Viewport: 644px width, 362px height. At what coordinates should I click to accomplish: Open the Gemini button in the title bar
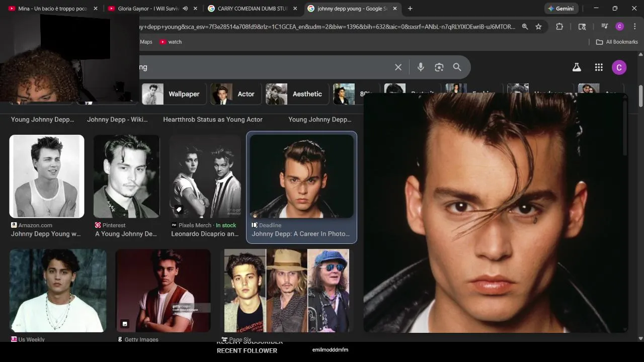[x=561, y=9]
